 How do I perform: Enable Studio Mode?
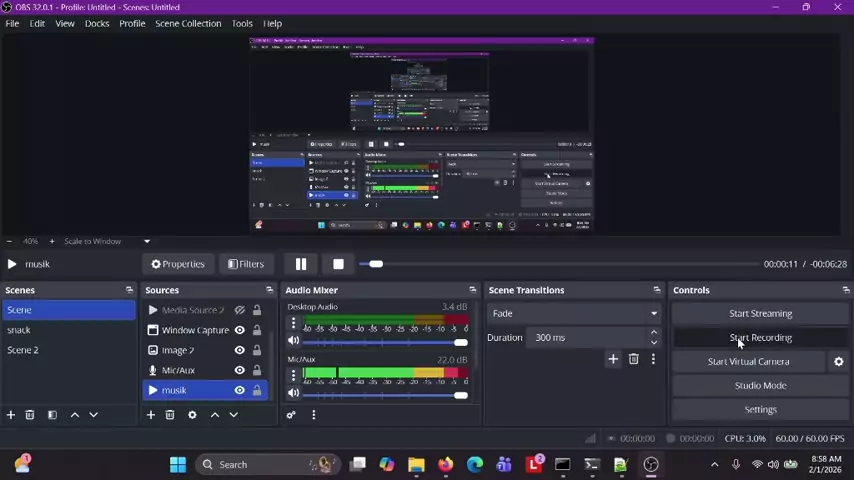[x=760, y=385]
